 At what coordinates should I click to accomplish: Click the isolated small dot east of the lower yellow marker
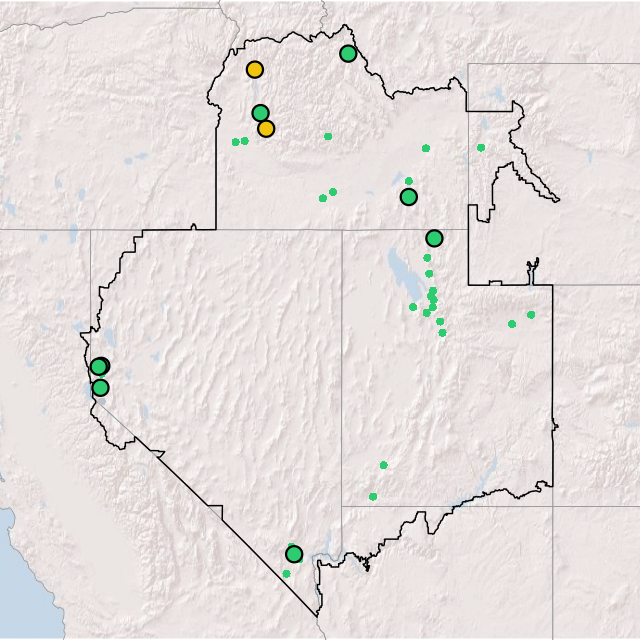pyautogui.click(x=328, y=136)
